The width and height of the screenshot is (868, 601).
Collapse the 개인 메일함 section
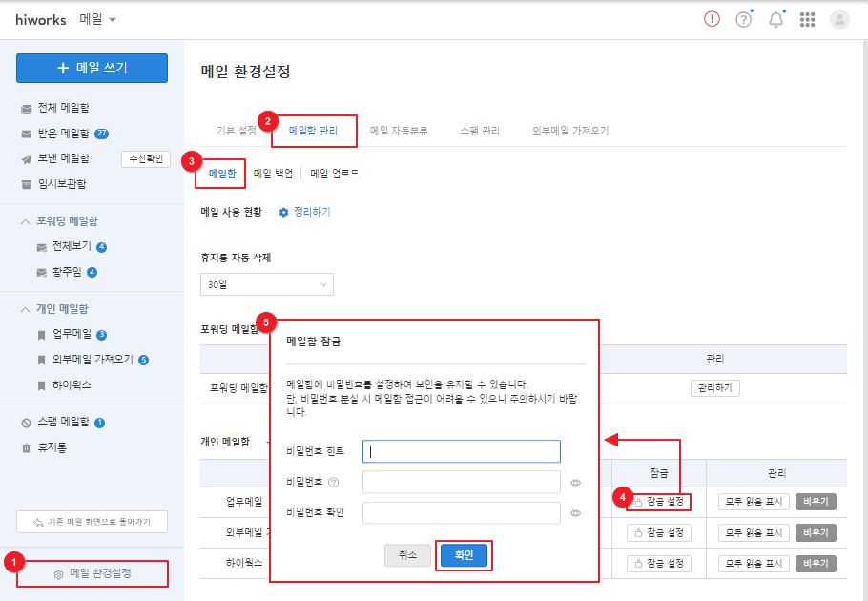(26, 309)
